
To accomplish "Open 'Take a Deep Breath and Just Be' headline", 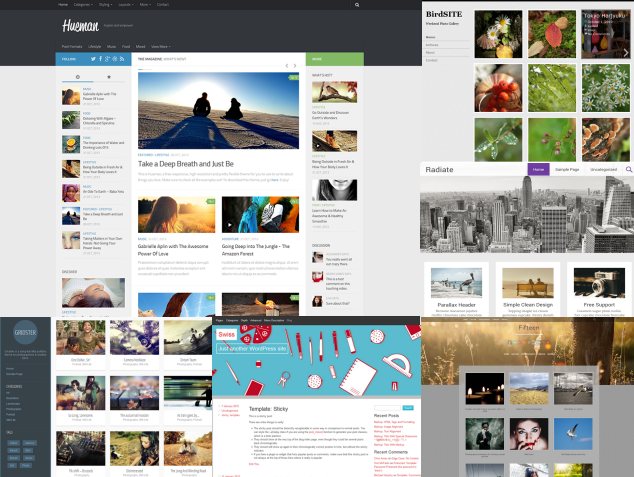I will (x=186, y=164).
